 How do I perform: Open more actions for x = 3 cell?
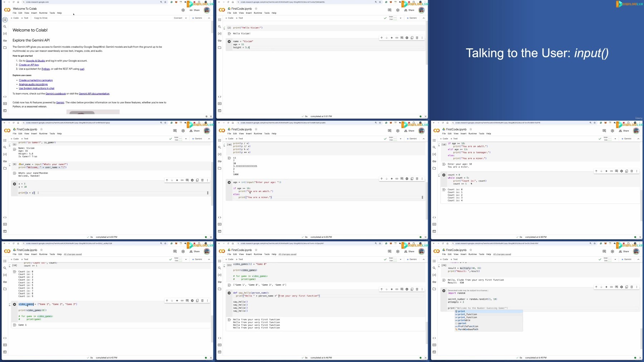[x=207, y=180]
